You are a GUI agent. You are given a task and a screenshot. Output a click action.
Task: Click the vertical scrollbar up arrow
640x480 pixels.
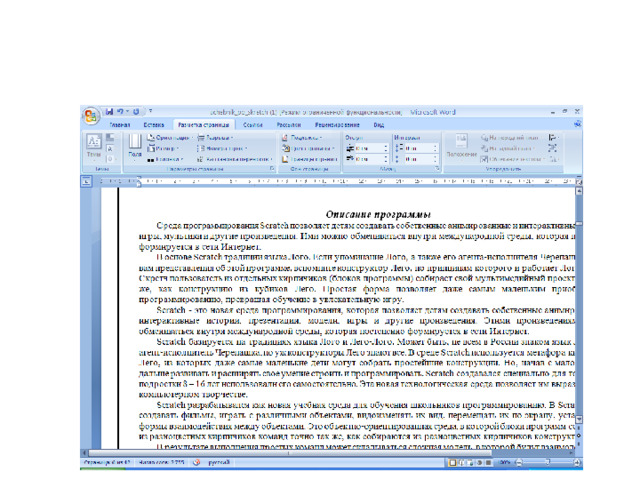[x=579, y=191]
